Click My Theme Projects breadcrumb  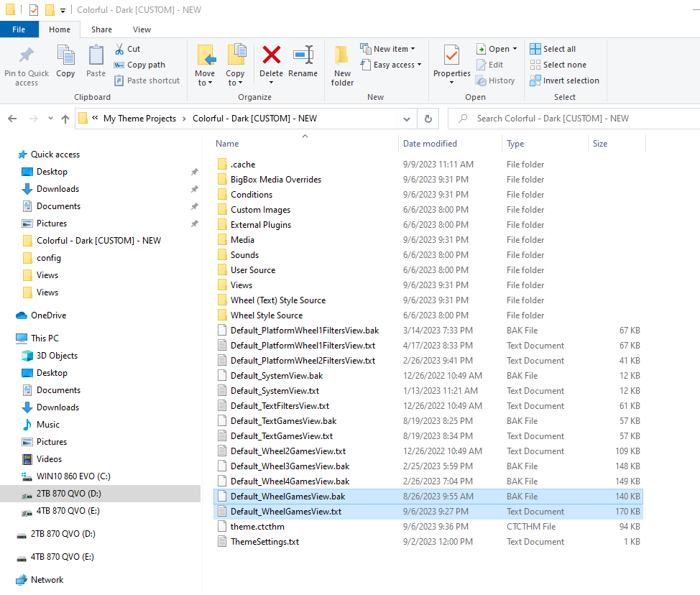(x=139, y=119)
